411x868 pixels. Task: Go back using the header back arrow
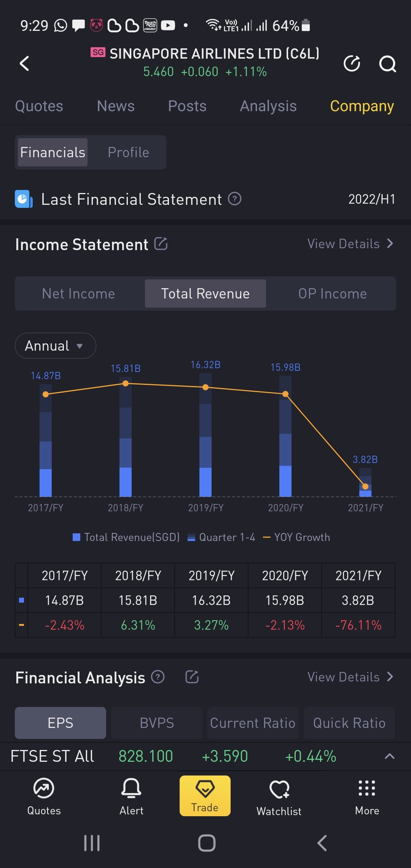24,63
